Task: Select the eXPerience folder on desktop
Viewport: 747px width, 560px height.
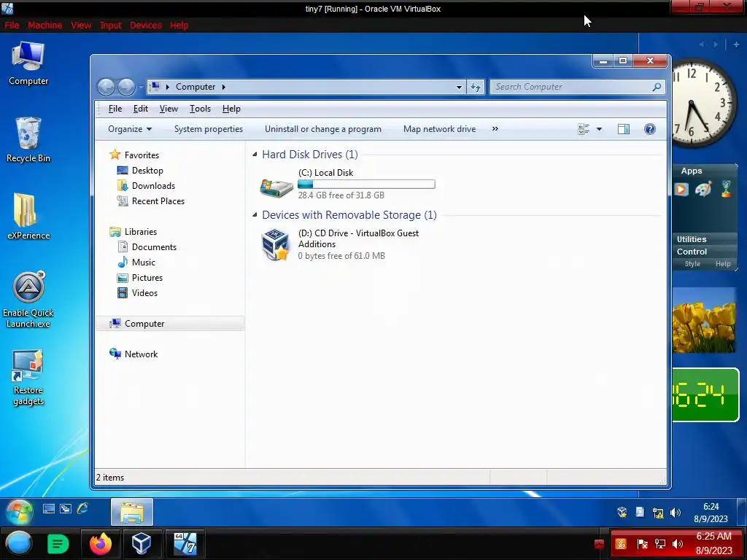Action: [x=28, y=217]
